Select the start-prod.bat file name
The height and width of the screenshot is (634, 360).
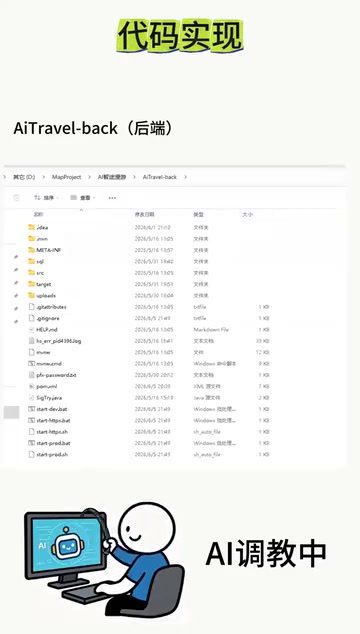click(x=53, y=443)
